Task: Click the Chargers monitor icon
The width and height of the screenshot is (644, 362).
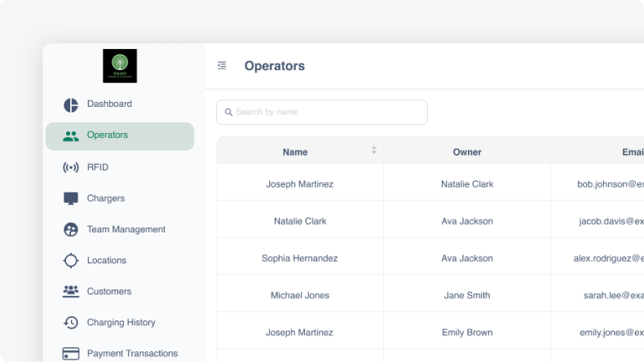Action: pos(71,199)
